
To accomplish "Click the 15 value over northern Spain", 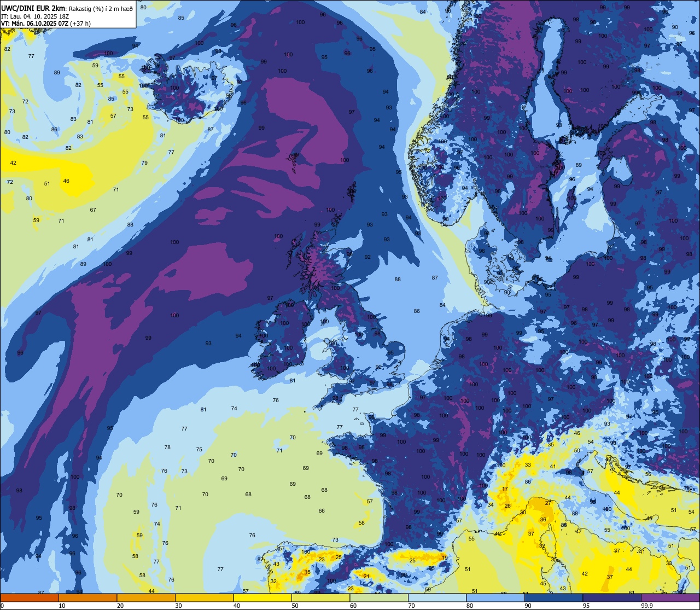I will (x=307, y=572).
